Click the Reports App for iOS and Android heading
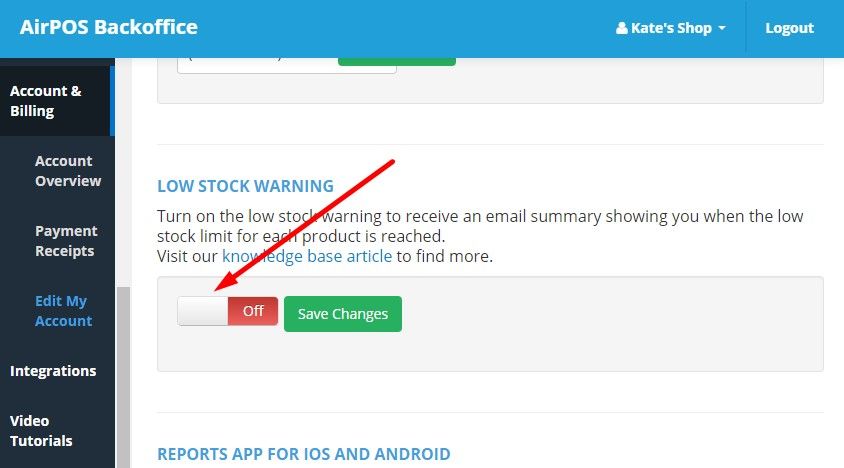The image size is (844, 468). (304, 454)
